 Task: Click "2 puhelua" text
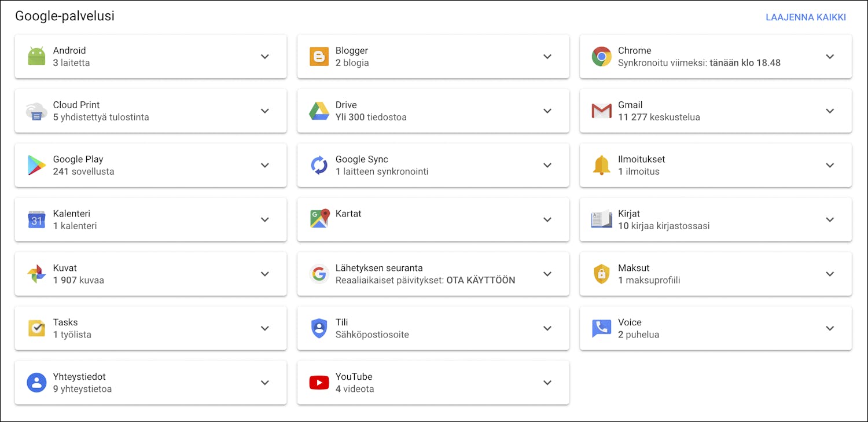[x=638, y=335]
